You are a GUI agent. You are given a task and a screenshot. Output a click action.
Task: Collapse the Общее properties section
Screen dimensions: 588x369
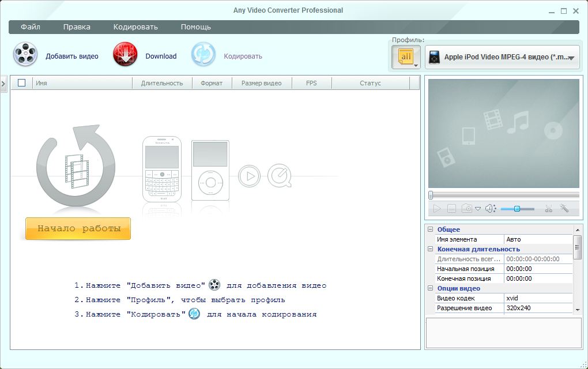click(430, 229)
